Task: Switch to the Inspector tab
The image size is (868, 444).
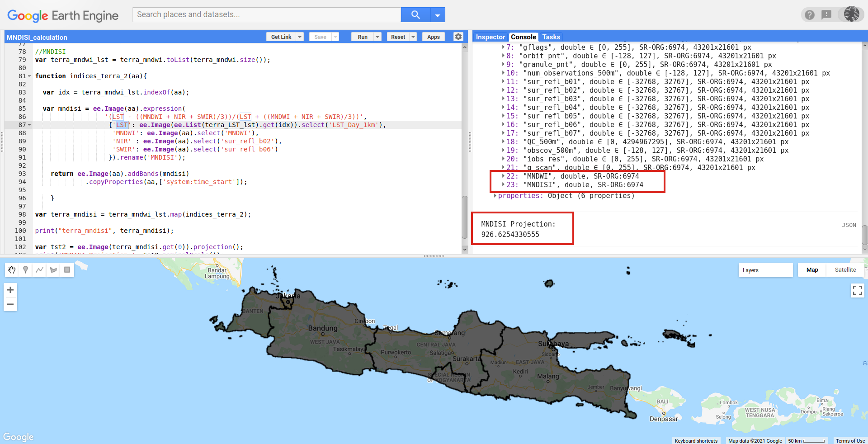Action: tap(490, 37)
